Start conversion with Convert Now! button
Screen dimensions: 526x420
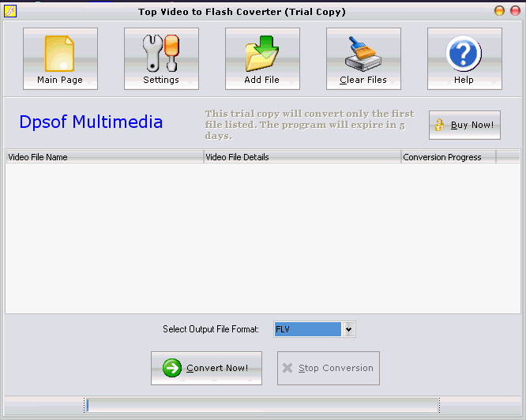[x=206, y=368]
